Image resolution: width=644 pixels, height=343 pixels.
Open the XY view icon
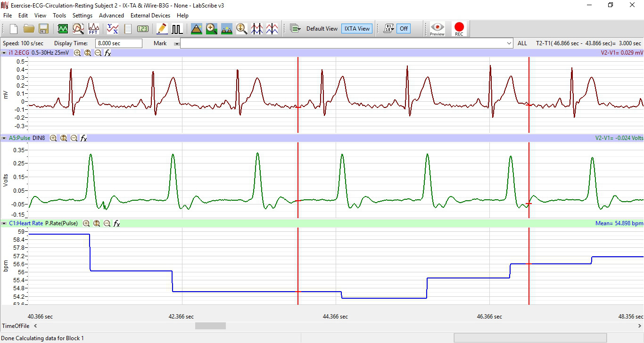pyautogui.click(x=112, y=29)
